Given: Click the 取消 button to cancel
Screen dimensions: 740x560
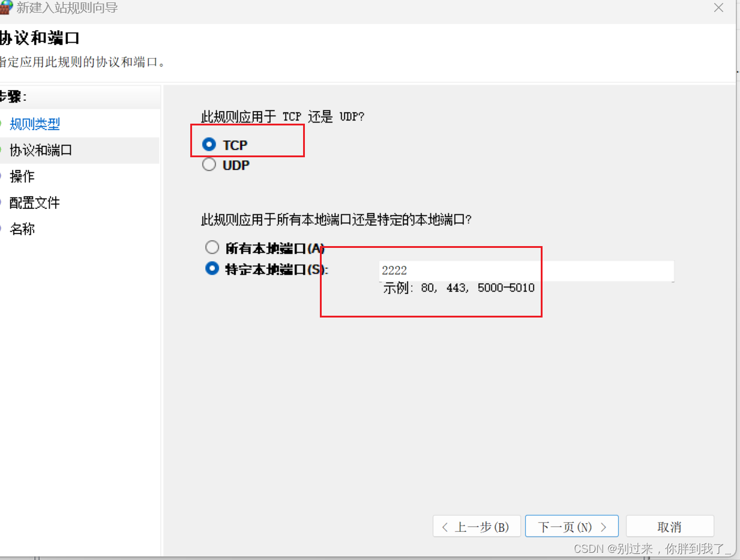Looking at the screenshot, I should (670, 526).
